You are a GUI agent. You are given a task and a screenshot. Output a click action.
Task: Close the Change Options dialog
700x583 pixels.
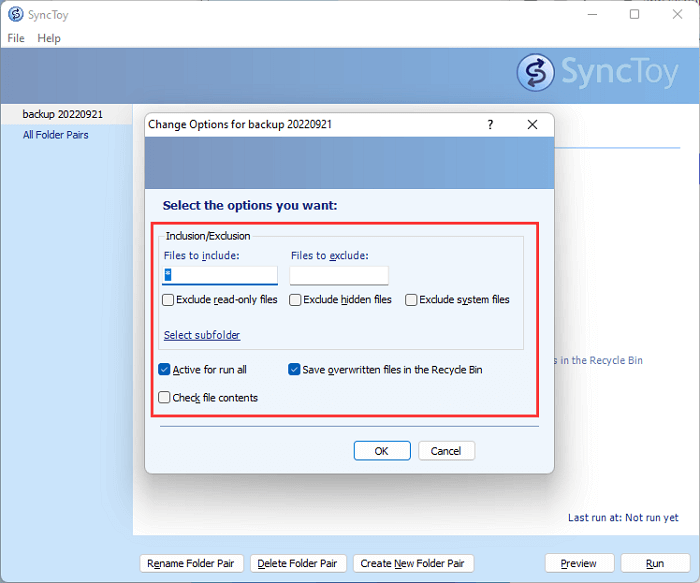point(532,125)
